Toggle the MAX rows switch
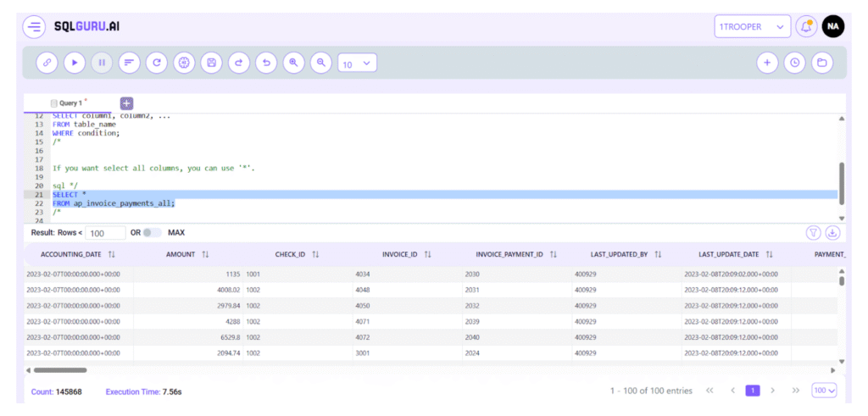 tap(151, 233)
